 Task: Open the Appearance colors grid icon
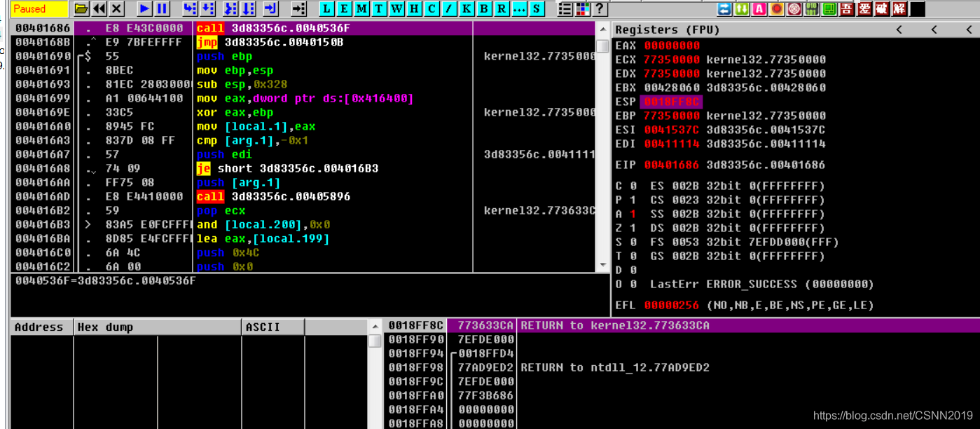pos(582,9)
